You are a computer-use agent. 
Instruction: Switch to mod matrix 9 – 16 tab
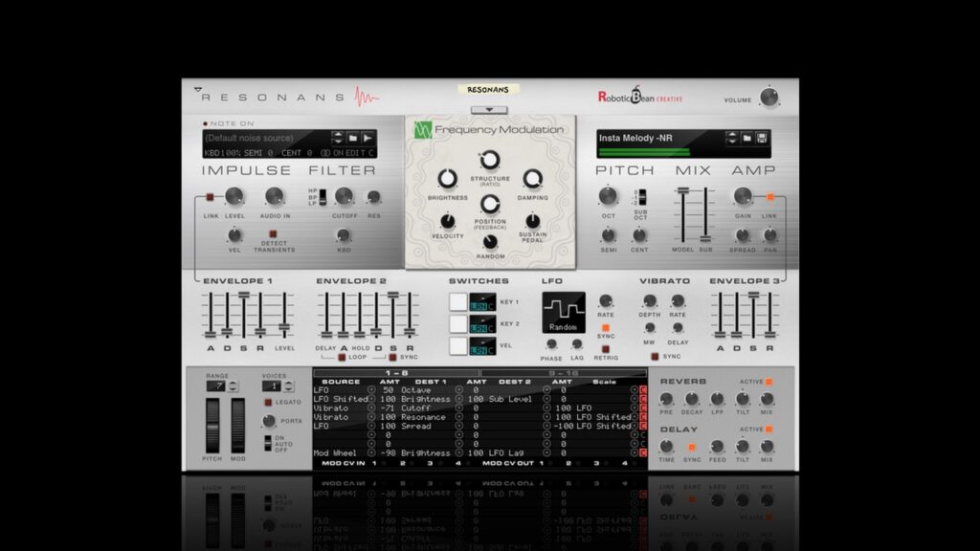(563, 373)
